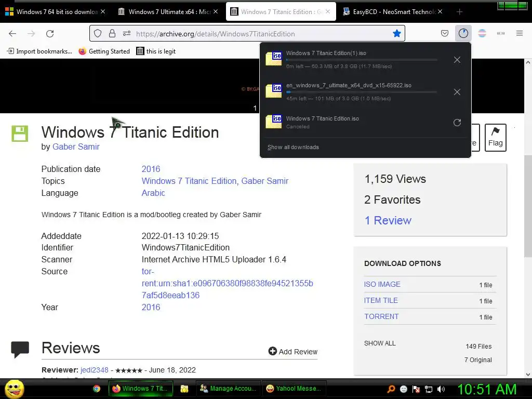
Task: Click the en_windows_7_ultimate iso file icon
Action: (274, 90)
